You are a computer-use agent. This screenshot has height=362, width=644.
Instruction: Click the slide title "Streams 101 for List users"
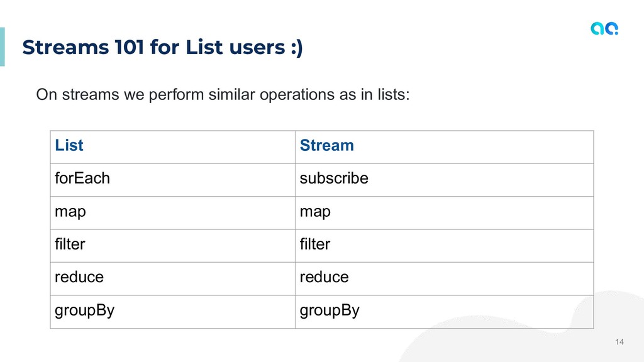[x=151, y=47]
